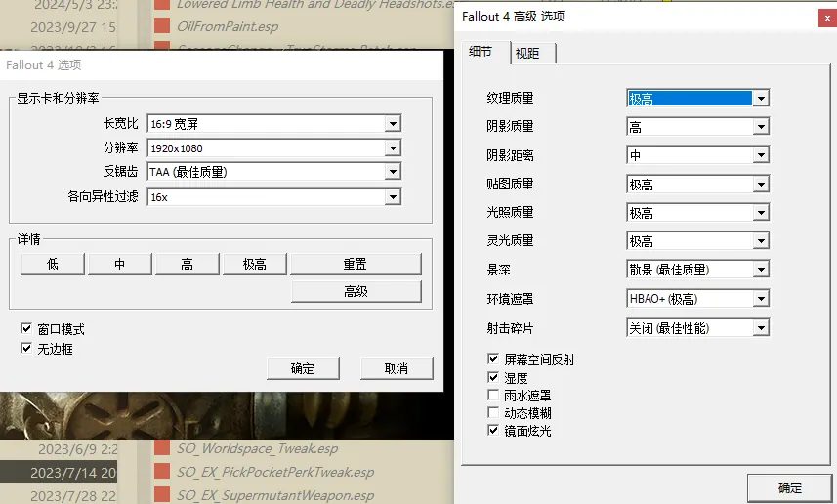
Task: Click the red icon beside OilFromPaint.esp
Action: click(x=162, y=25)
